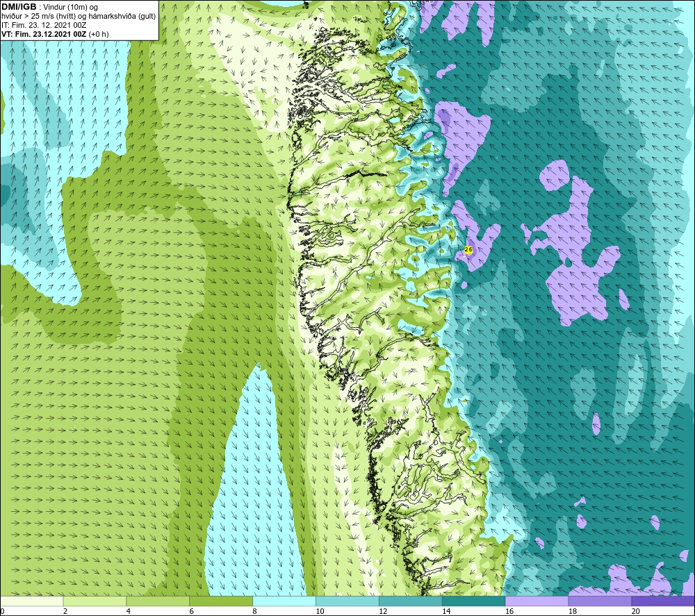The image size is (695, 616).
Task: Select the 6–8 m/s dark green swatch
Action: [221, 601]
